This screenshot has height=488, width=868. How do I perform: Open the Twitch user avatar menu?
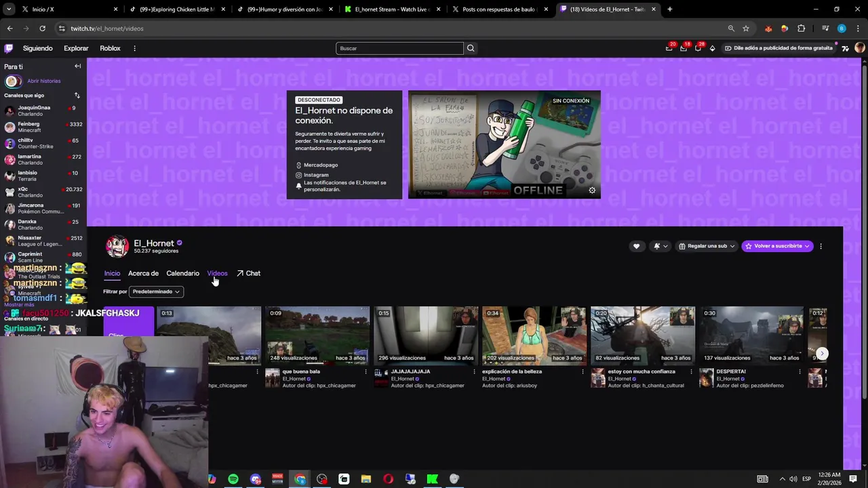(x=859, y=48)
